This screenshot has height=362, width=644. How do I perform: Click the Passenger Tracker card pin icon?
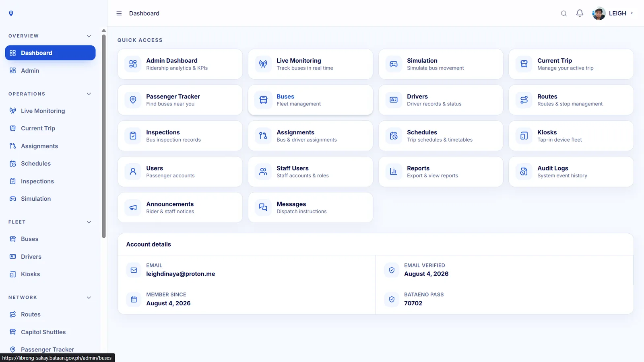tap(133, 100)
